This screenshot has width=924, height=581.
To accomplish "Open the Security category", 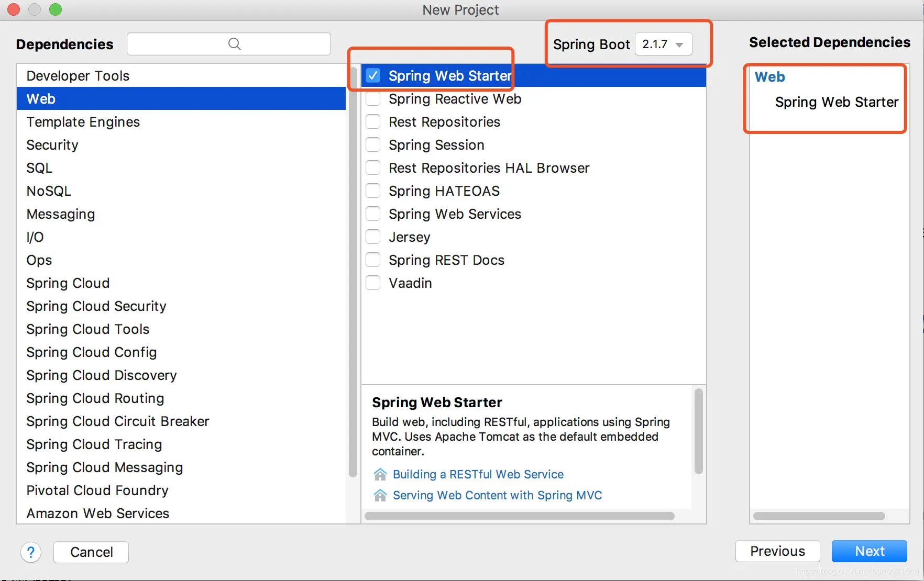I will tap(181, 145).
